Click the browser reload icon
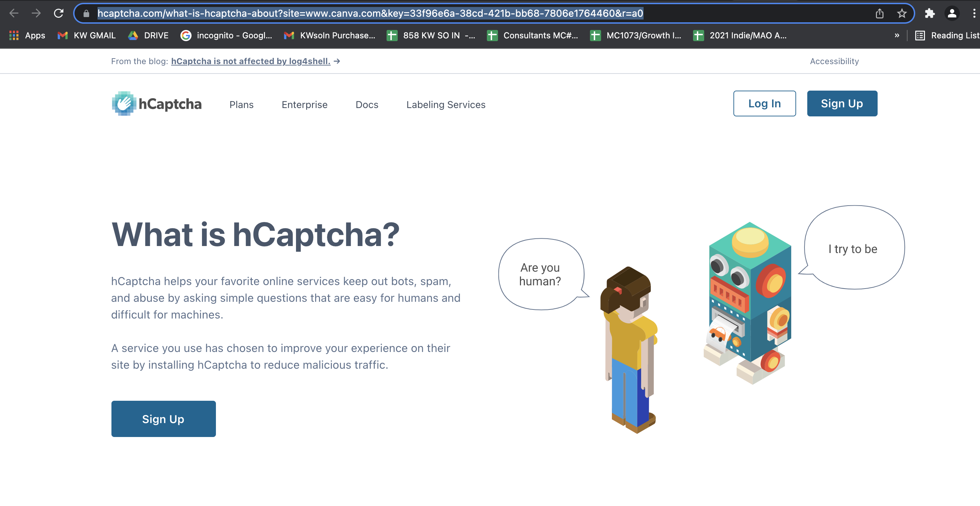The width and height of the screenshot is (980, 506). click(59, 13)
